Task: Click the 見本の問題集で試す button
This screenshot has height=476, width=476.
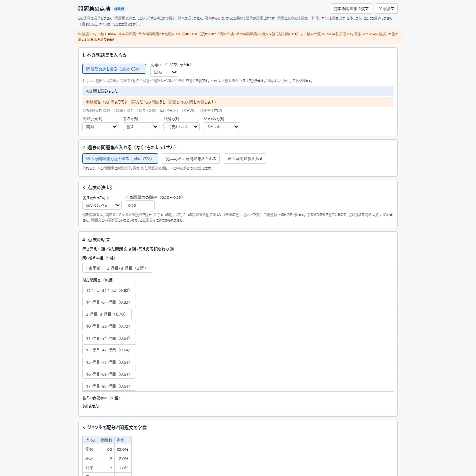Action: pos(350,9)
